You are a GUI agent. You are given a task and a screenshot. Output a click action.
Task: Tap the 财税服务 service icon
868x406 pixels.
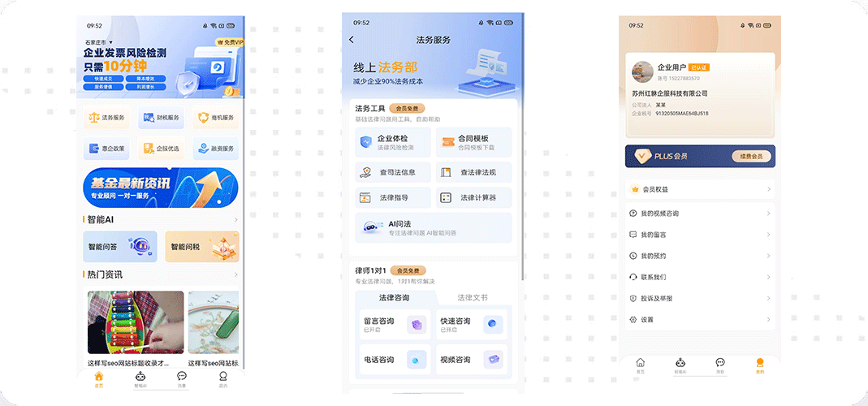point(161,118)
